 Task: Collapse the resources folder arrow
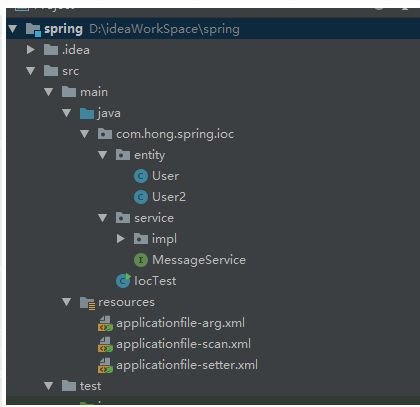(x=67, y=302)
